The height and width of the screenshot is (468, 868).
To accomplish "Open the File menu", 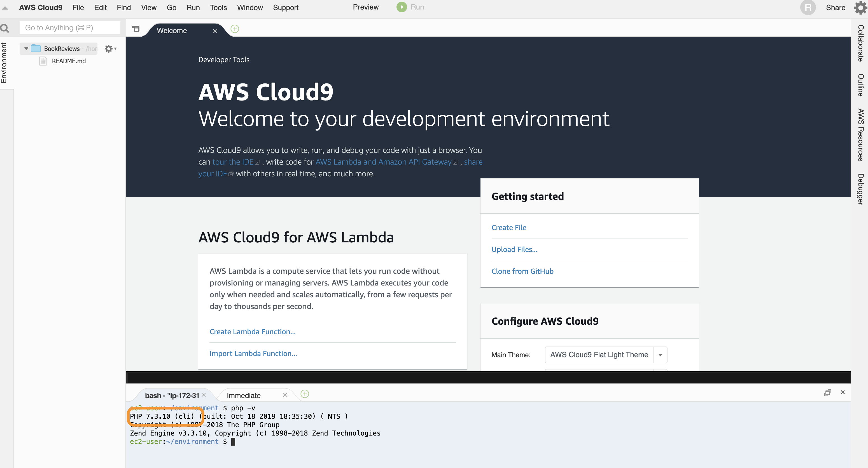I will click(x=78, y=7).
